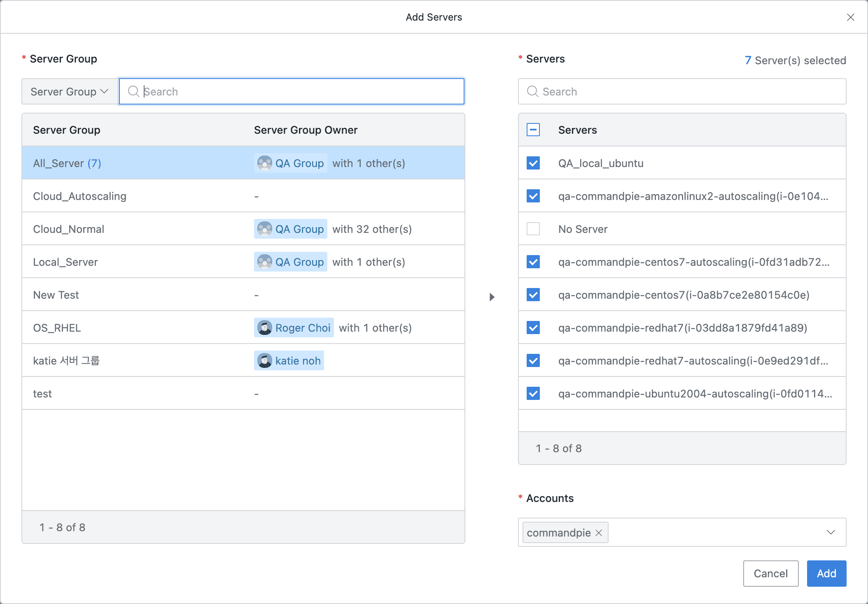Click the Add button

click(826, 573)
